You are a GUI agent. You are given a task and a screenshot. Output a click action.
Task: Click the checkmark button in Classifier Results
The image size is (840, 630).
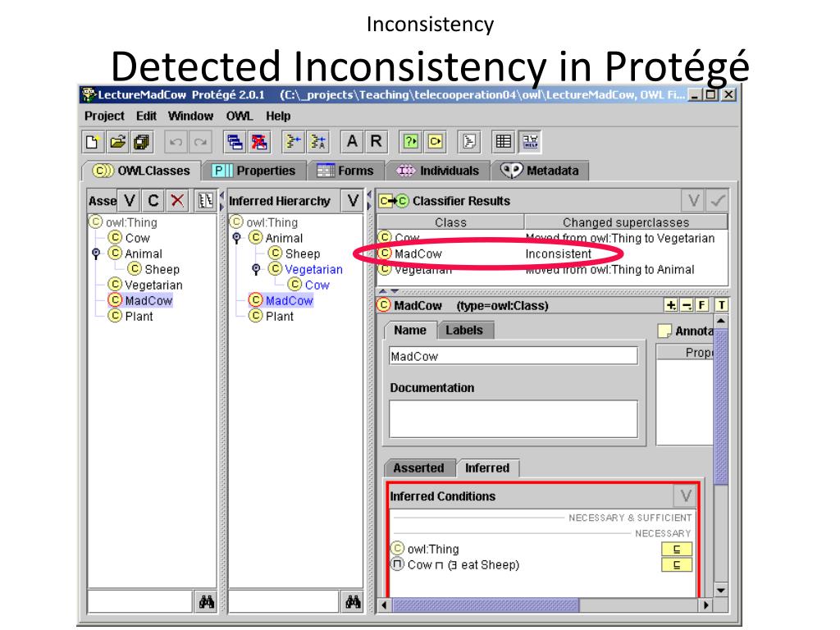click(x=717, y=201)
